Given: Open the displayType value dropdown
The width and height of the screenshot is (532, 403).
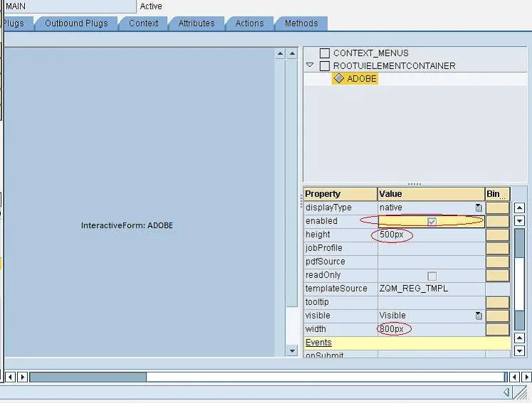Looking at the screenshot, I should coord(479,208).
